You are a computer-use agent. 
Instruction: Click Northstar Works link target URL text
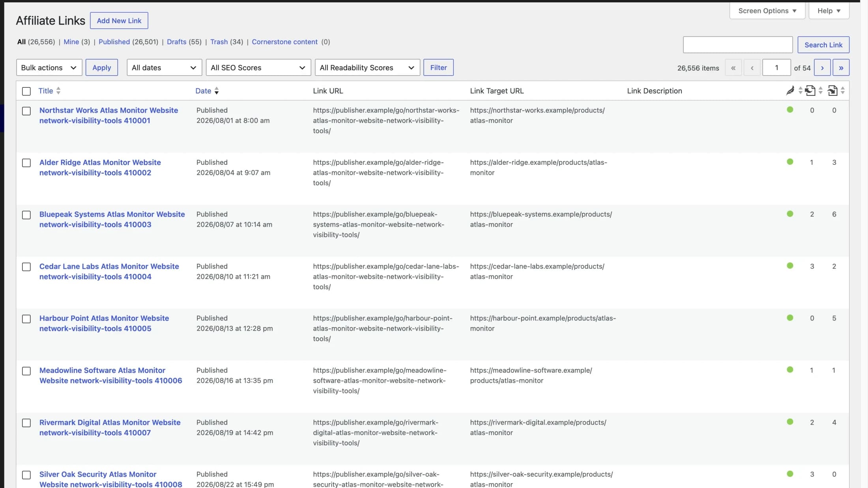pos(537,115)
